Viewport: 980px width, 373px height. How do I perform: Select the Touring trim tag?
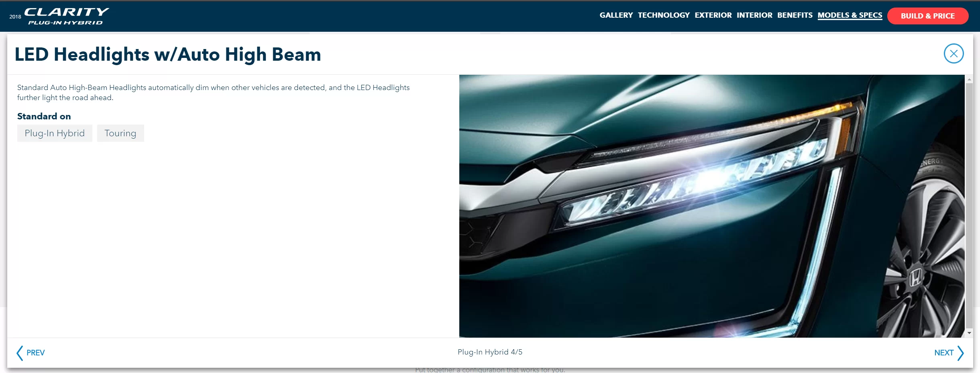120,133
